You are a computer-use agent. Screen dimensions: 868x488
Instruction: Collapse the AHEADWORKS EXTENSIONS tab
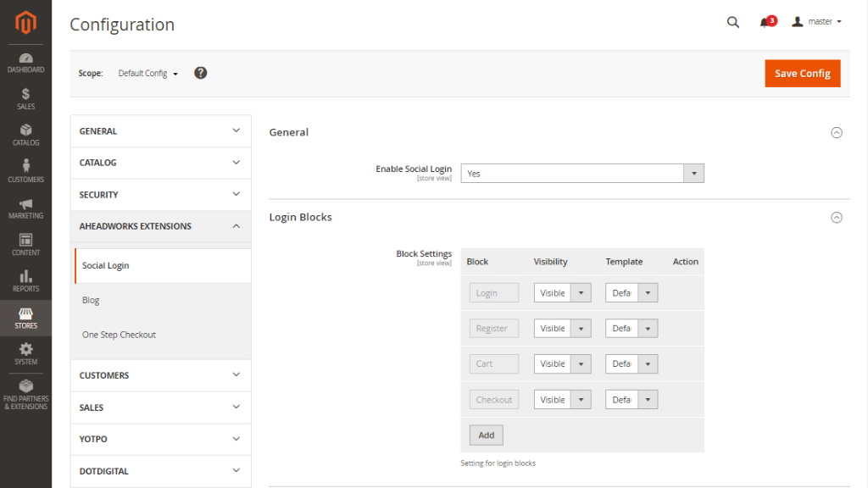tap(160, 226)
